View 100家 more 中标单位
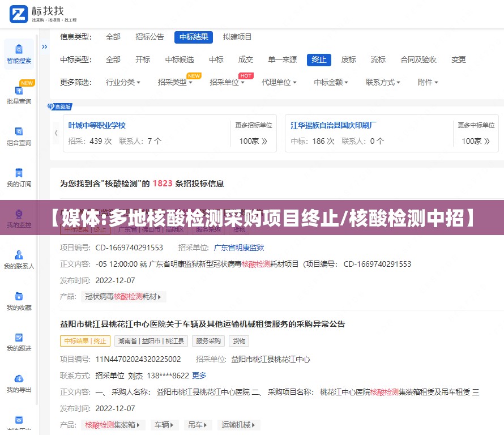Viewport: 504px width, 435px height. pyautogui.click(x=476, y=141)
